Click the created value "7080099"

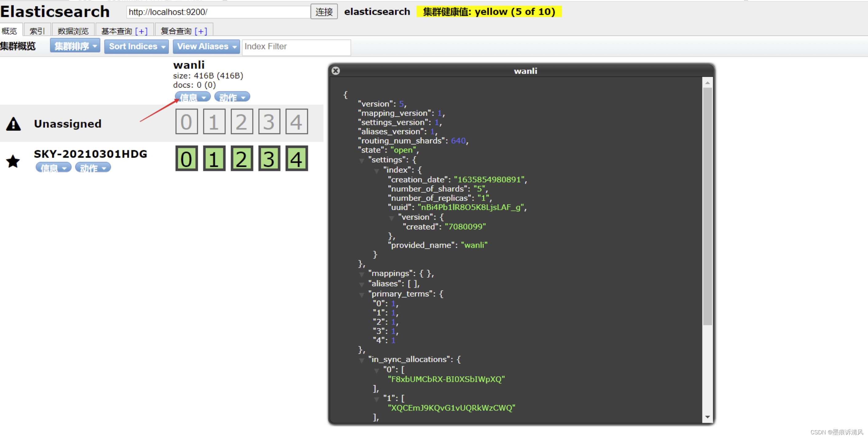465,227
